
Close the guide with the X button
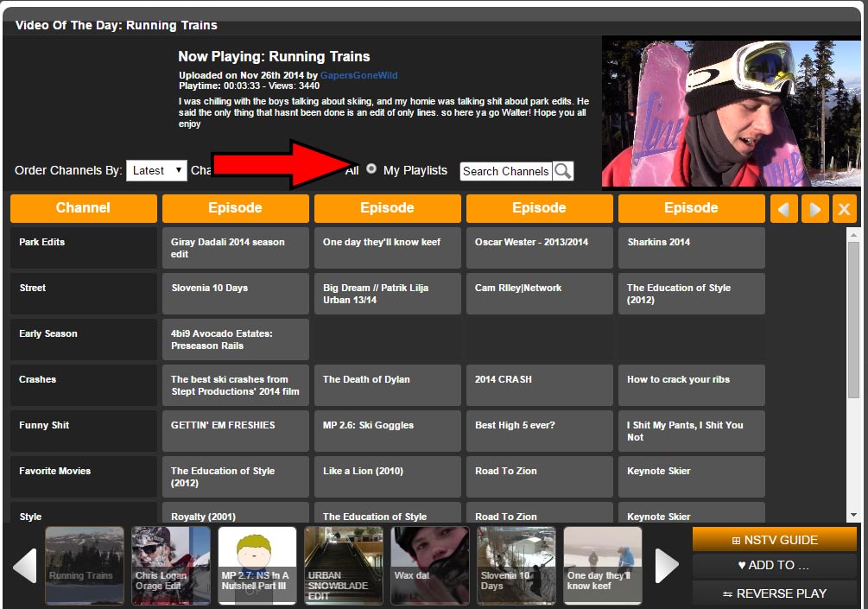coord(845,208)
